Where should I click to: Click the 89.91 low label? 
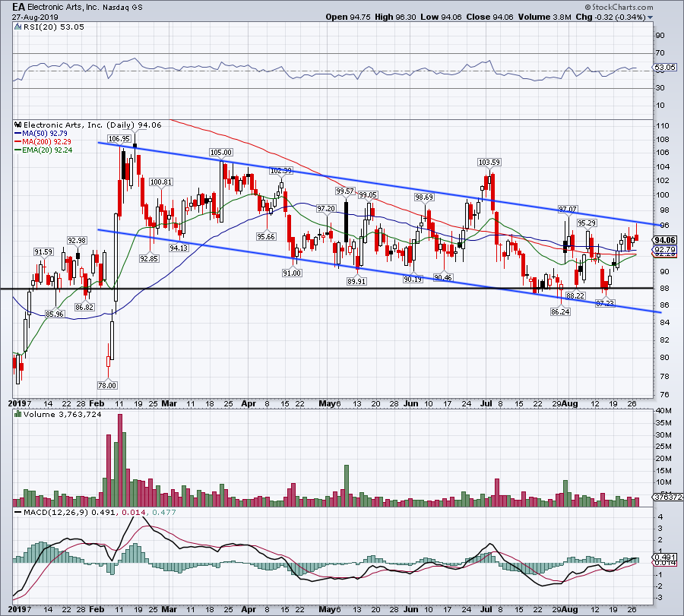[356, 282]
